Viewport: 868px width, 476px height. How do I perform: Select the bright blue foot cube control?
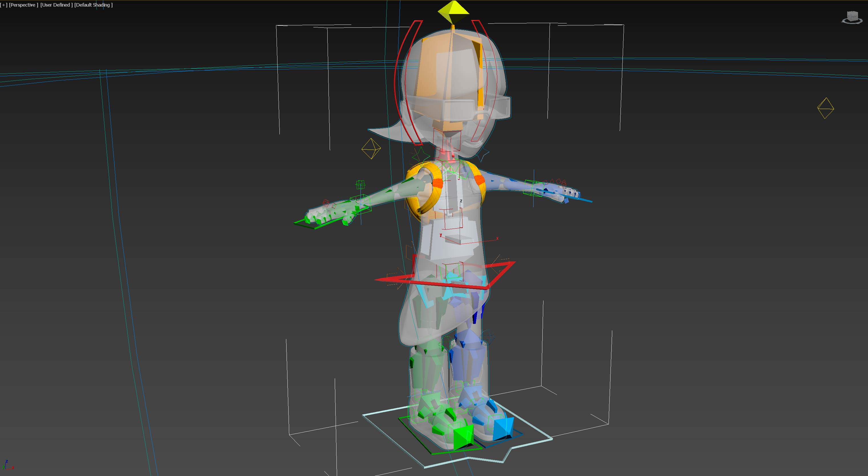(x=503, y=429)
